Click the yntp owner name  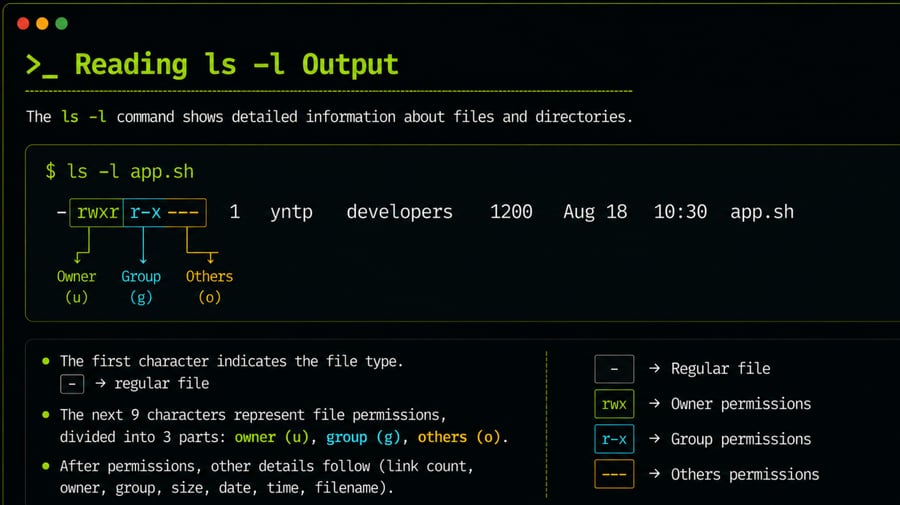click(x=292, y=212)
